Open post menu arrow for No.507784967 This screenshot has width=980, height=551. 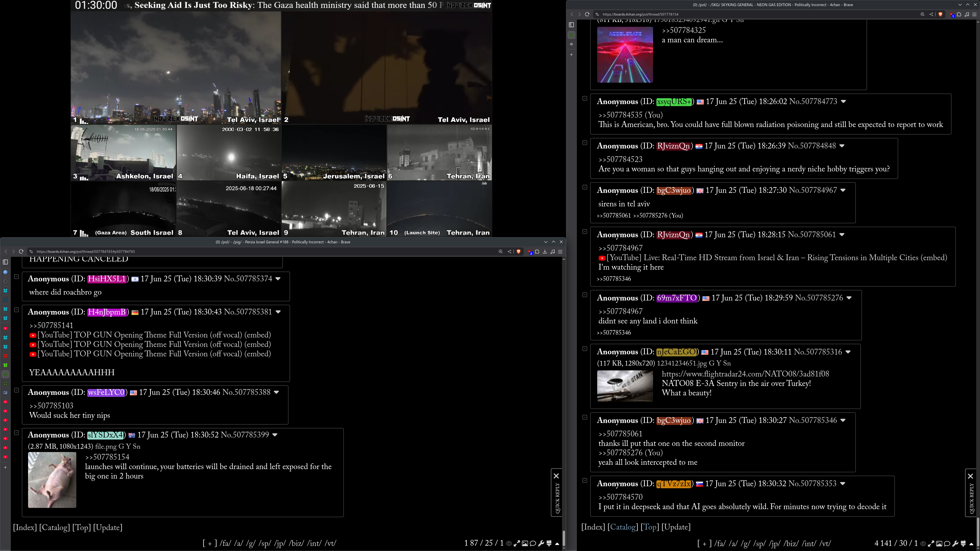[x=843, y=191]
